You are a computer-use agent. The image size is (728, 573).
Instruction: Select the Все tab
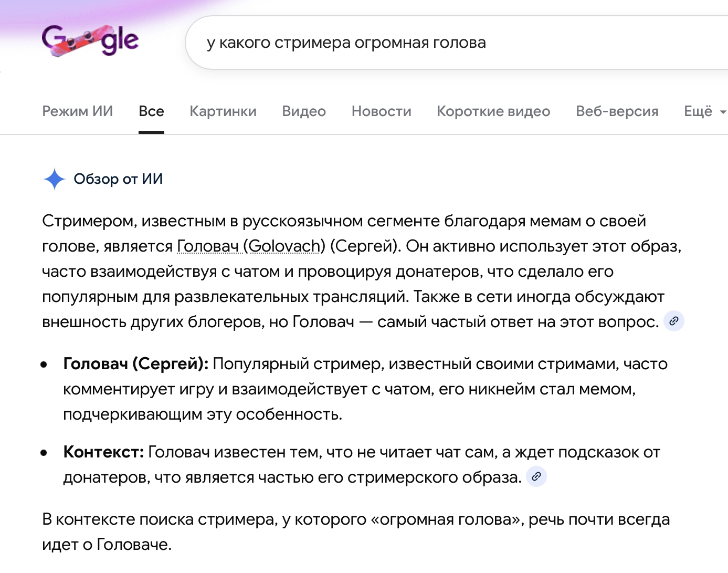click(x=151, y=111)
